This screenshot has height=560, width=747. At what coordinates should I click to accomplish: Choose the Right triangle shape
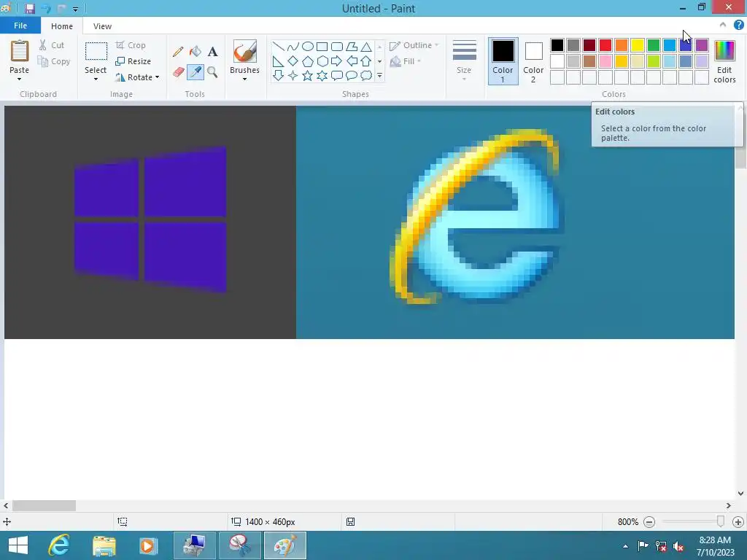tap(278, 61)
